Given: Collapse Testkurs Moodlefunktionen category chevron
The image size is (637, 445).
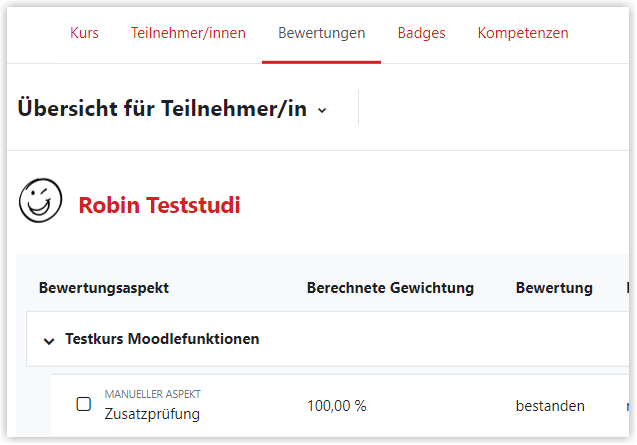Looking at the screenshot, I should pos(49,341).
